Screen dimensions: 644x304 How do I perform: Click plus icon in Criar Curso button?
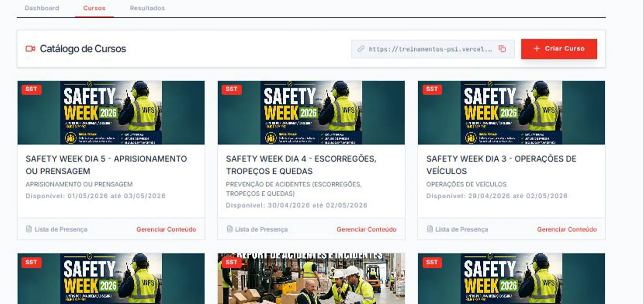coord(537,48)
